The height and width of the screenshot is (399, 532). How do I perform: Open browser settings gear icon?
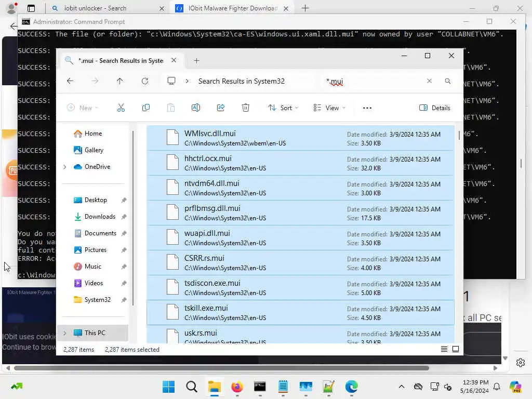521,363
